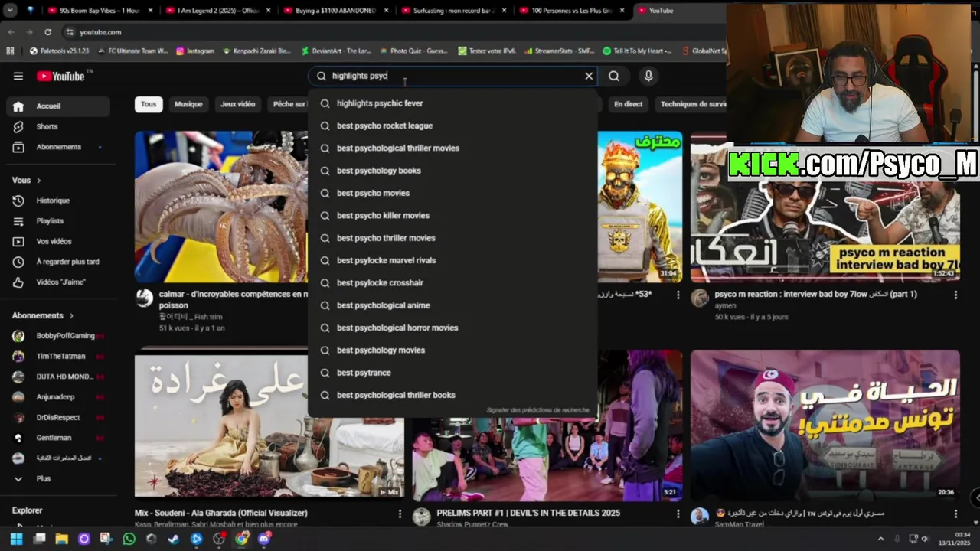Close the "Buying a $1100 ABANDONED" tab

(386, 11)
